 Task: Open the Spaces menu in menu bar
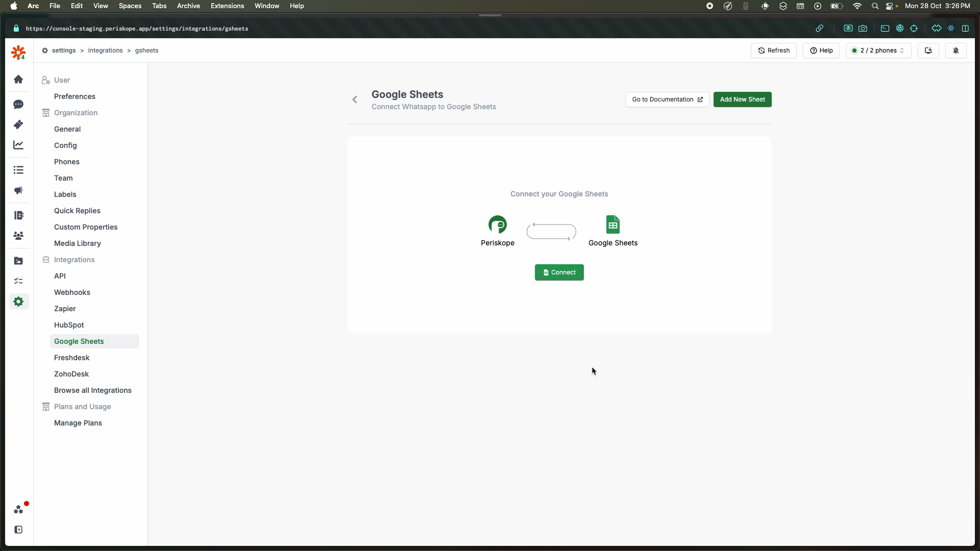click(130, 6)
